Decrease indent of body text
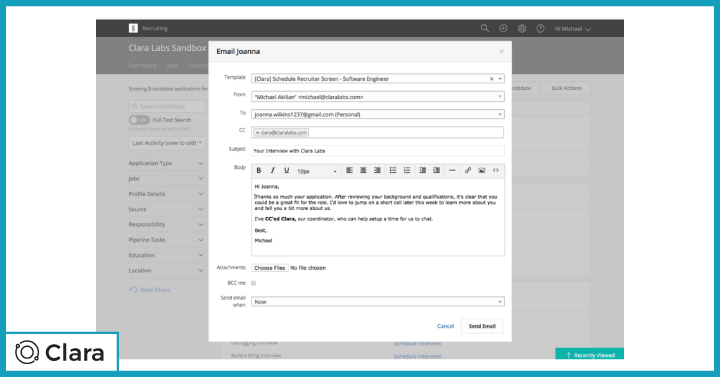 point(422,170)
